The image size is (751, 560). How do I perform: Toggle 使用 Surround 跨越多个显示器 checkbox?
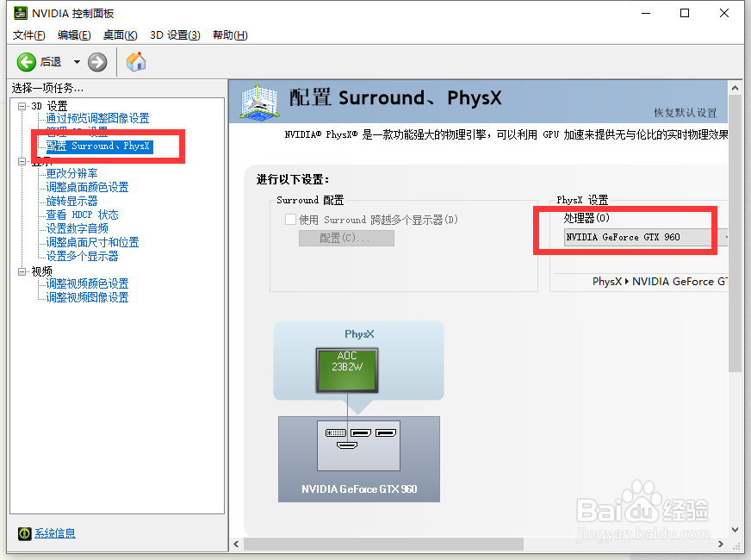point(290,220)
